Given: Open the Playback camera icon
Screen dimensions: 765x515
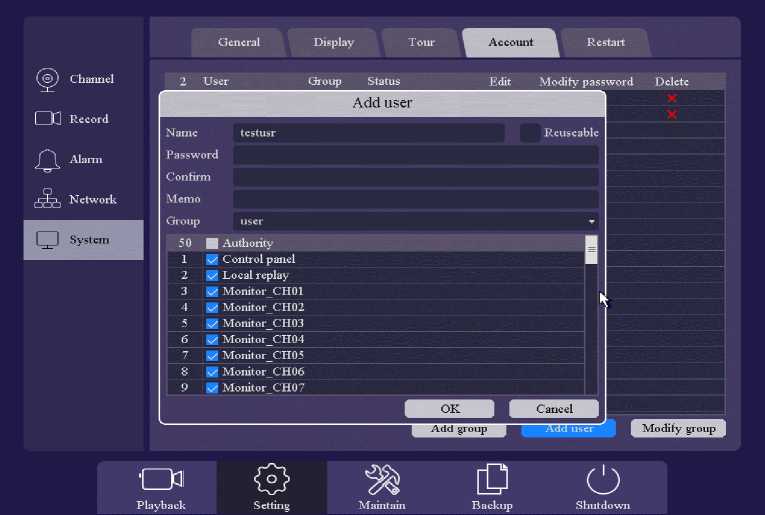Looking at the screenshot, I should pyautogui.click(x=161, y=480).
